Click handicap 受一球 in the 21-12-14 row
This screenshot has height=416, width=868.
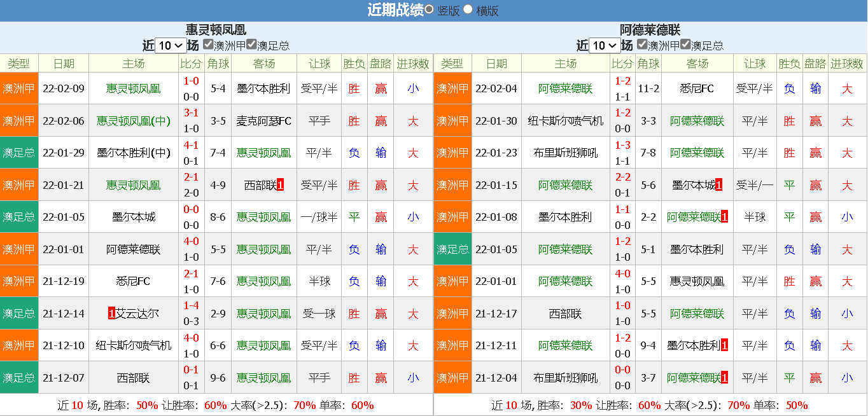[x=319, y=314]
